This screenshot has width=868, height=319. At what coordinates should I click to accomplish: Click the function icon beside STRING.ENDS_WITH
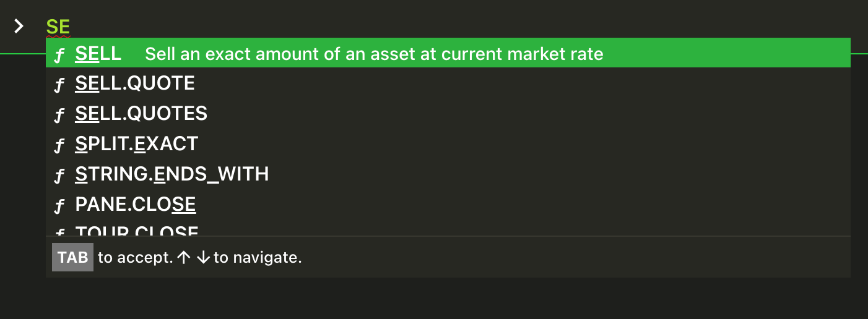tap(59, 176)
